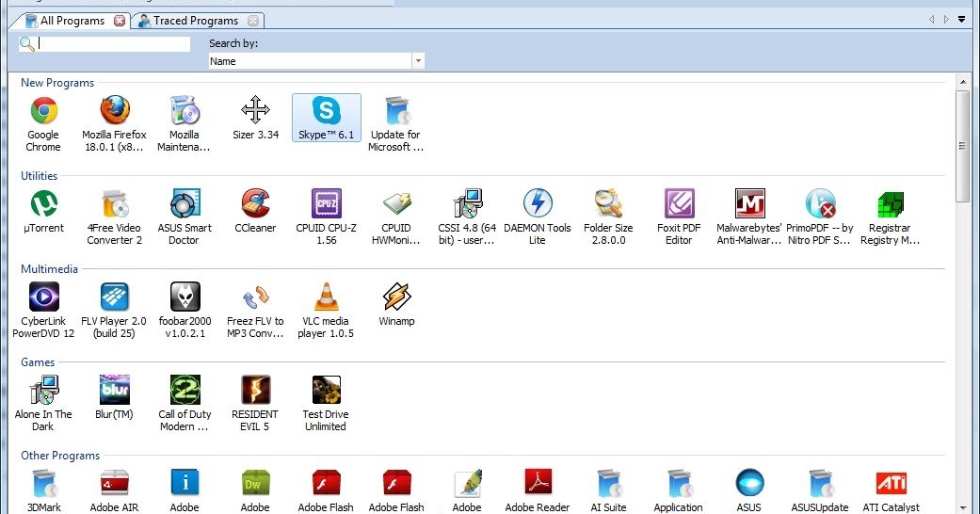Select FLV Player 2.0 icon
This screenshot has width=980, height=514.
[115, 297]
